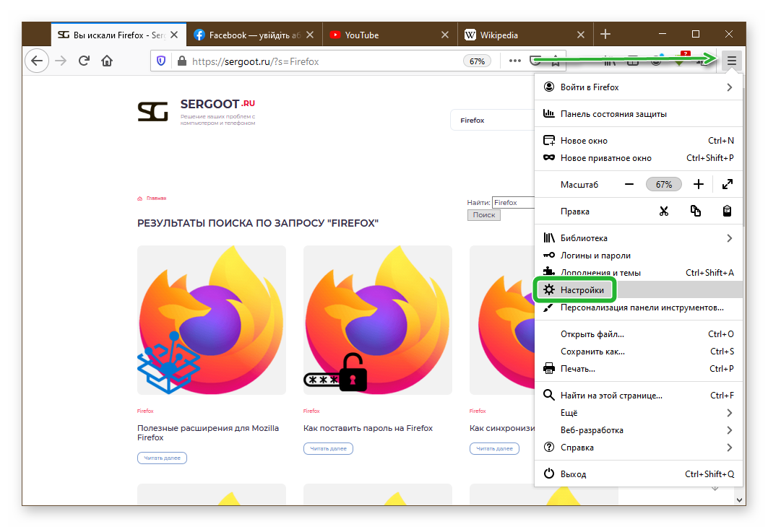
Task: Select Новое приватное окно menu item
Action: point(605,158)
